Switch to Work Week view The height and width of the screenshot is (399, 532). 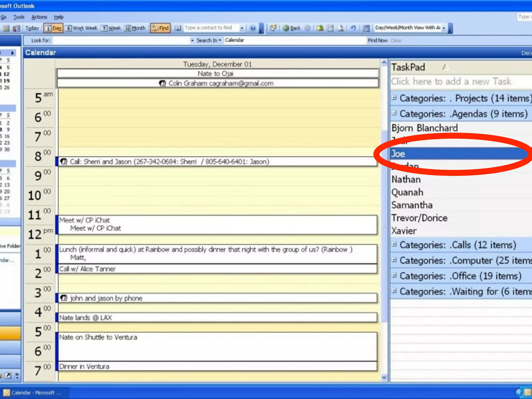click(x=81, y=28)
